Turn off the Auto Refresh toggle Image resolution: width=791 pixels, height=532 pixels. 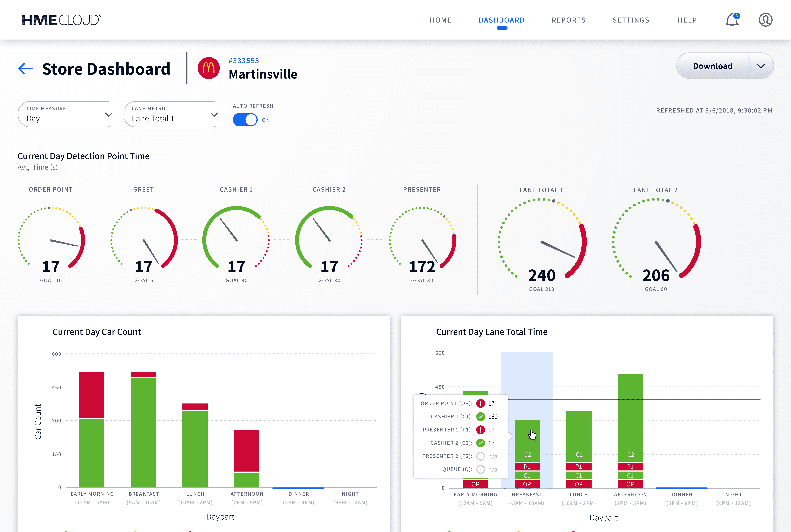point(245,120)
